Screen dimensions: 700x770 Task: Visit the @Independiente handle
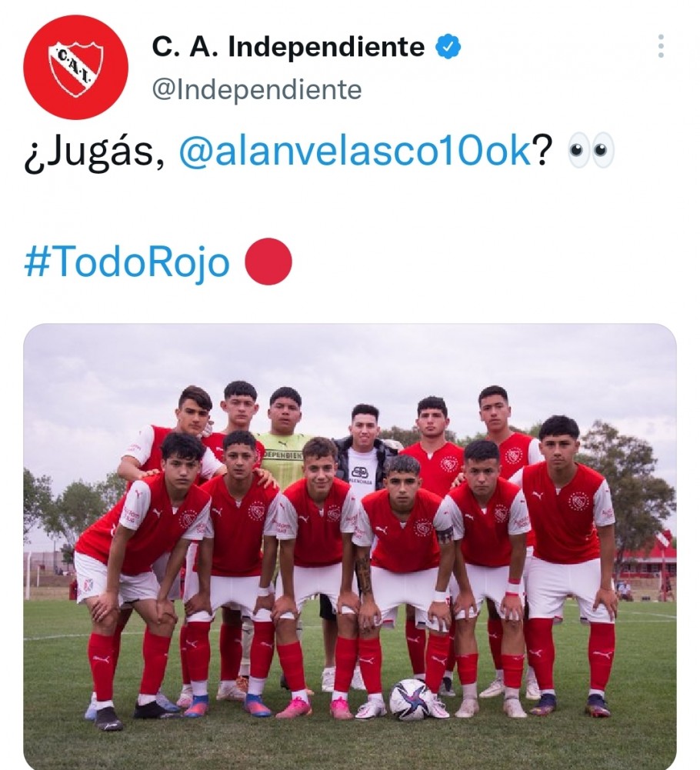click(x=257, y=89)
